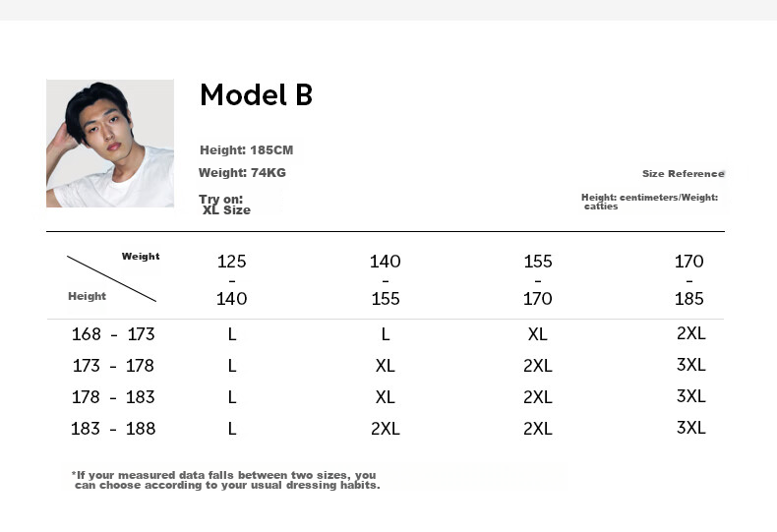Click the Model B portrait photo

coord(110,144)
